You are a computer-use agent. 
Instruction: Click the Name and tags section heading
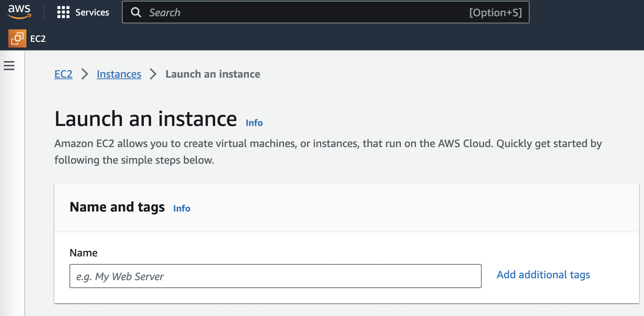117,207
